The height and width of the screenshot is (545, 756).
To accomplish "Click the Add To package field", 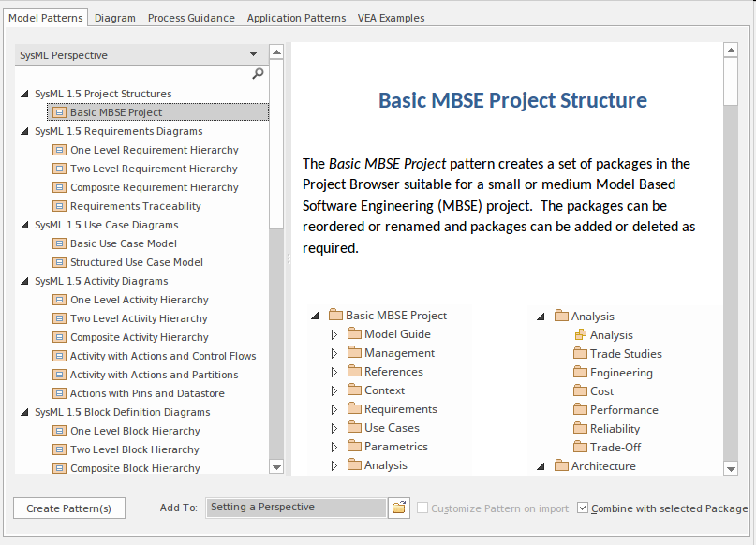I will (x=295, y=508).
